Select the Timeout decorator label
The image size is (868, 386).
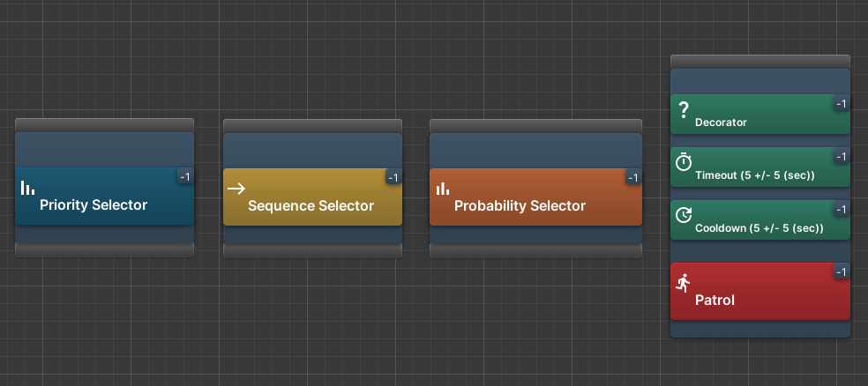[754, 175]
